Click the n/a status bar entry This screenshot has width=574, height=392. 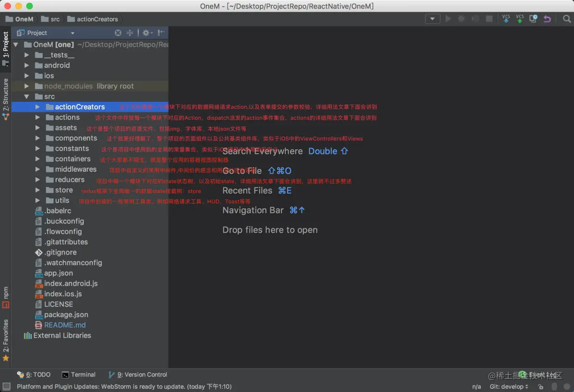pyautogui.click(x=476, y=386)
